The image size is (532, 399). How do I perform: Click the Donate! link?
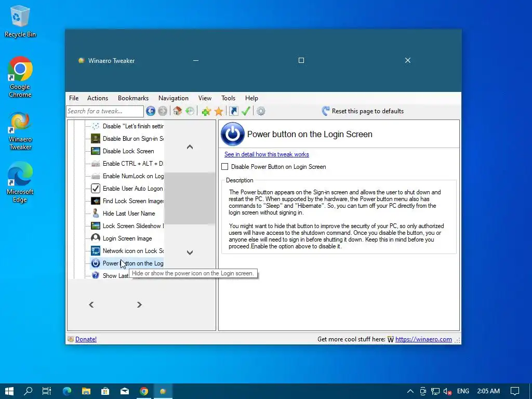86,339
